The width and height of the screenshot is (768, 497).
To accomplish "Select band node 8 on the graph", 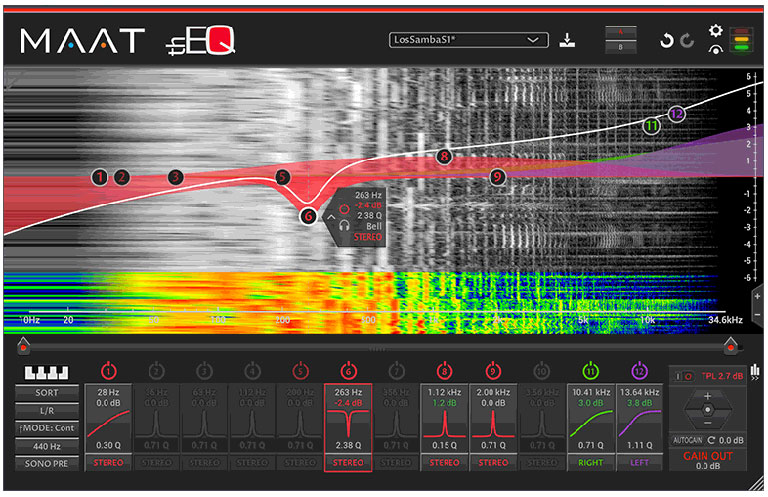I will click(444, 157).
